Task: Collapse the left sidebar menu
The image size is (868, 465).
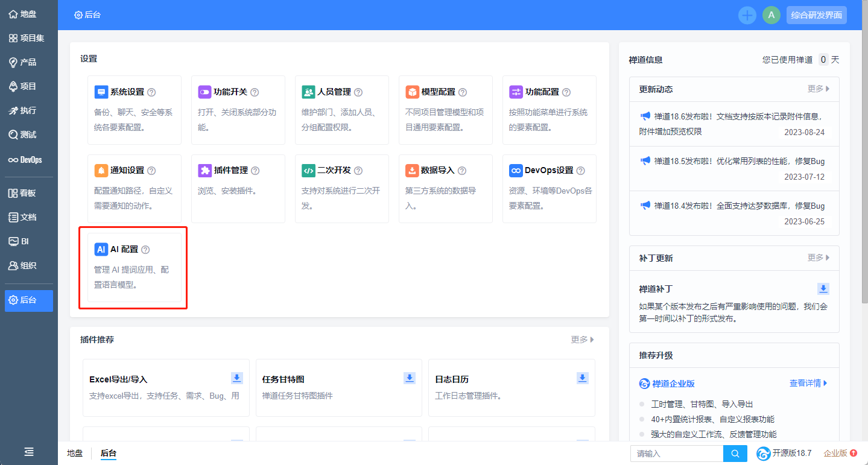Action: (28, 452)
